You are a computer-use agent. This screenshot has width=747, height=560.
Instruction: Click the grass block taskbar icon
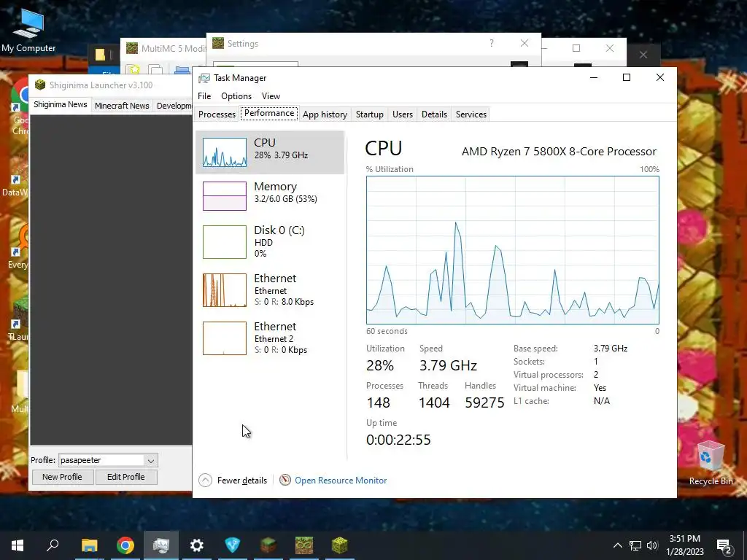[268, 545]
